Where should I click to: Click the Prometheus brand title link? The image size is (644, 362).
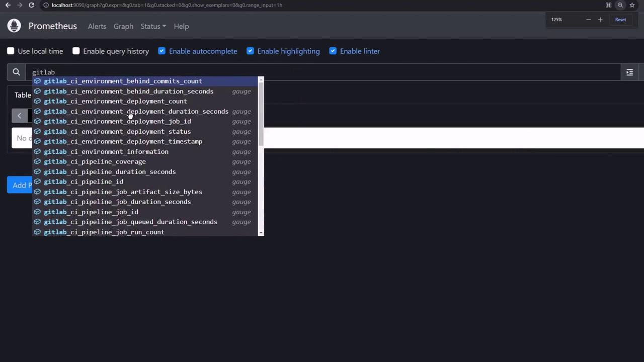[x=53, y=26]
